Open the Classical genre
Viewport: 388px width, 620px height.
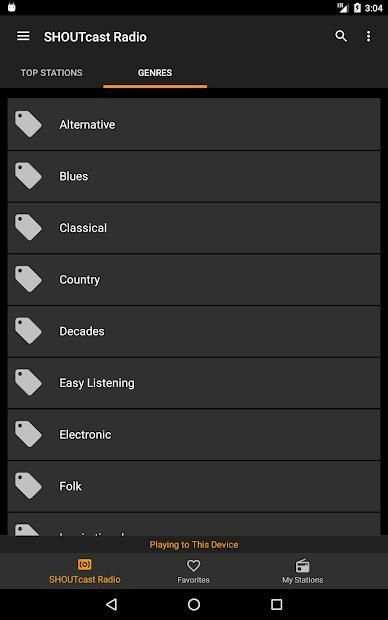click(194, 228)
